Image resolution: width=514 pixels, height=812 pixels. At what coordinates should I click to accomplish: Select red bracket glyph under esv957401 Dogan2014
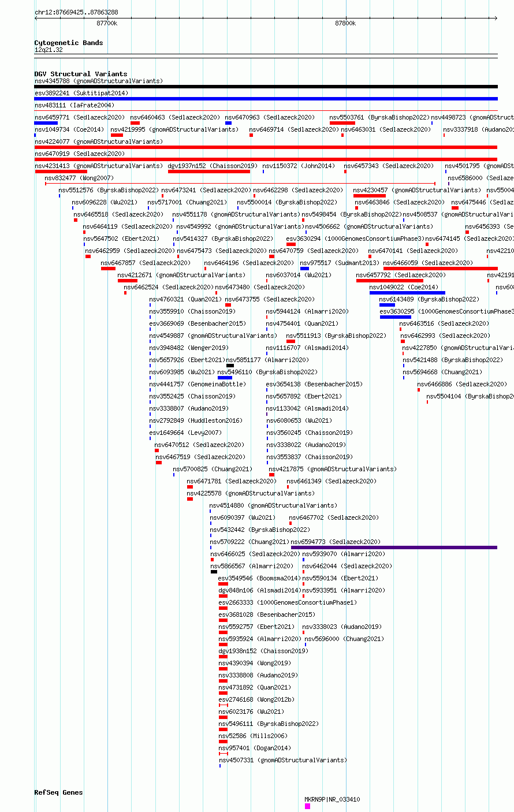click(224, 754)
